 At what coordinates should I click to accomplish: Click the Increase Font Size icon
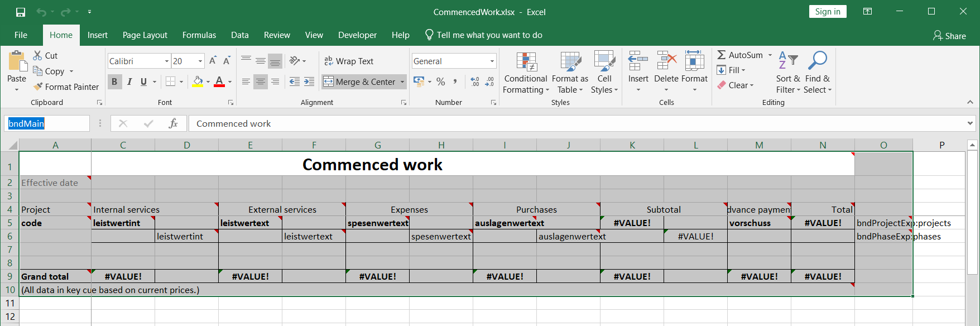click(x=213, y=61)
